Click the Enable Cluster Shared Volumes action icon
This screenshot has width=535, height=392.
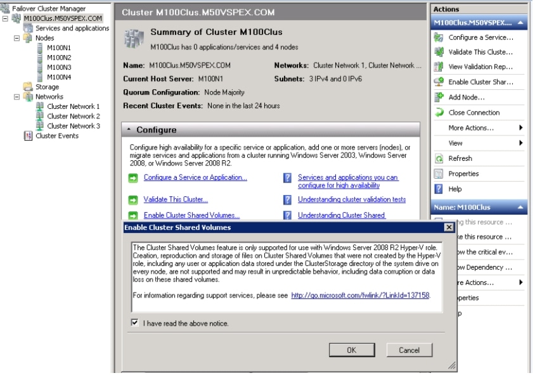[x=439, y=82]
